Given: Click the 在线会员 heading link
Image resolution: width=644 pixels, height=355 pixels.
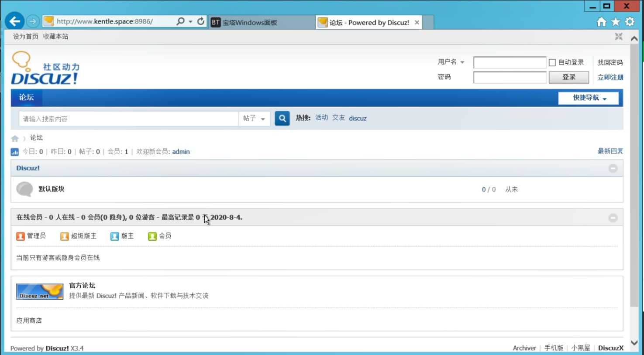Looking at the screenshot, I should tap(29, 217).
